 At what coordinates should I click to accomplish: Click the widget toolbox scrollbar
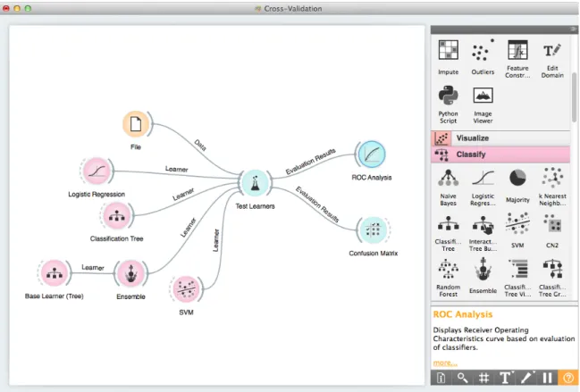pos(574,97)
